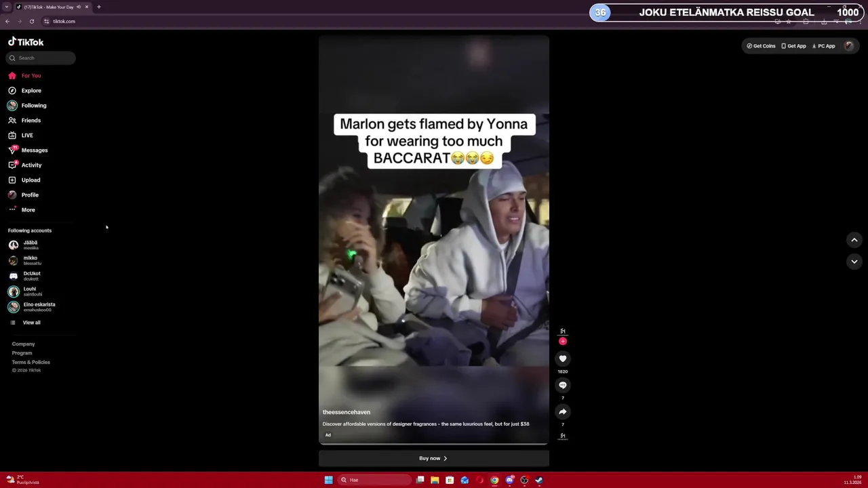Click the video progress bar
This screenshot has width=868, height=488.
click(434, 444)
